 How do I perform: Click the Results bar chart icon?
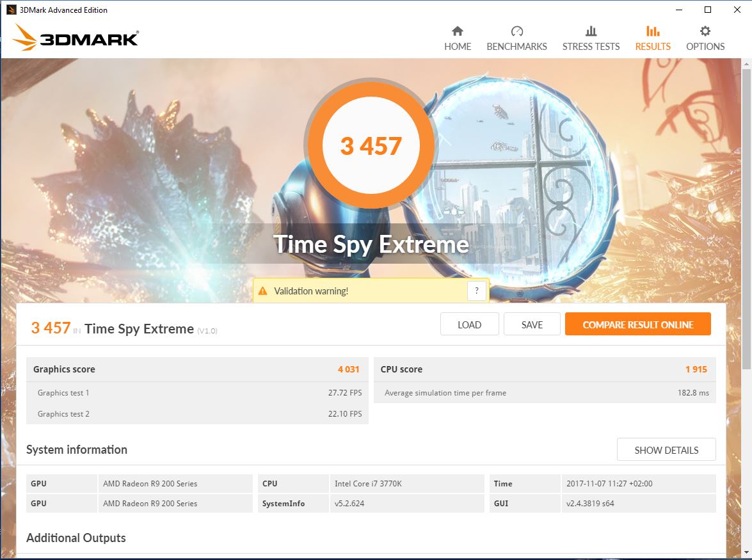(x=653, y=31)
